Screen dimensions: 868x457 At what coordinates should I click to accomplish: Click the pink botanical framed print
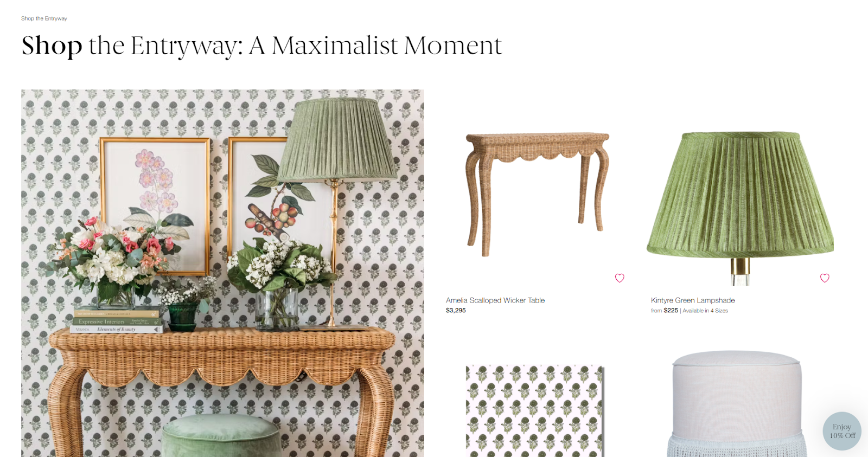pos(155,206)
